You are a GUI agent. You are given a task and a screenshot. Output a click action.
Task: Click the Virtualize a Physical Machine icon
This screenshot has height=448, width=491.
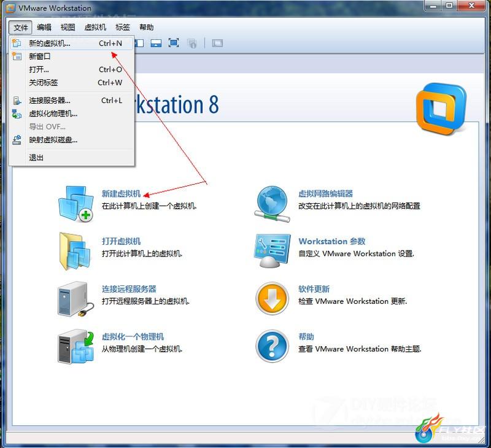[x=75, y=346]
